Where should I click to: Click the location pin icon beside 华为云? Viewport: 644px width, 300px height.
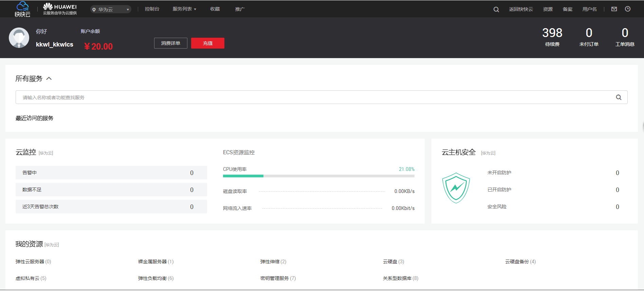click(x=94, y=10)
